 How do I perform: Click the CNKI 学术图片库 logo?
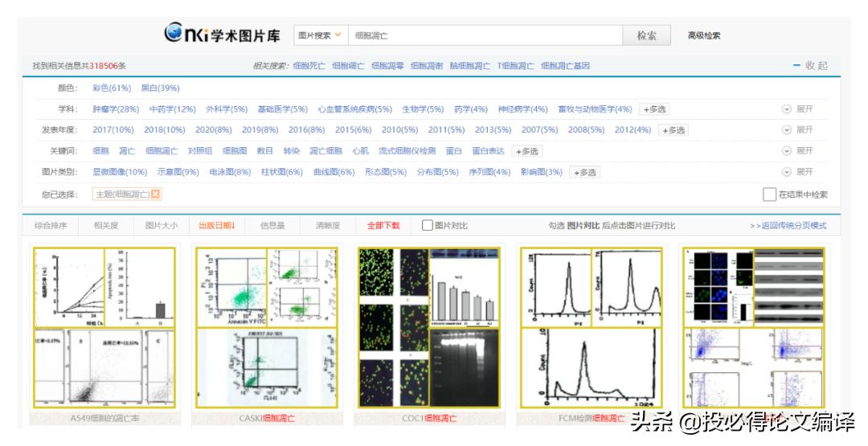[x=222, y=33]
